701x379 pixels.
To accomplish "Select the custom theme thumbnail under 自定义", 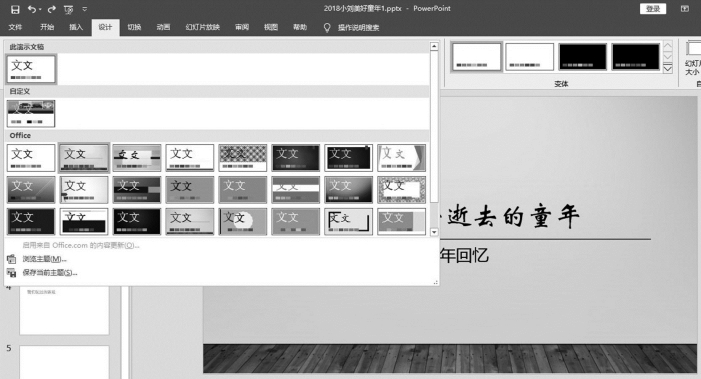I will [31, 114].
